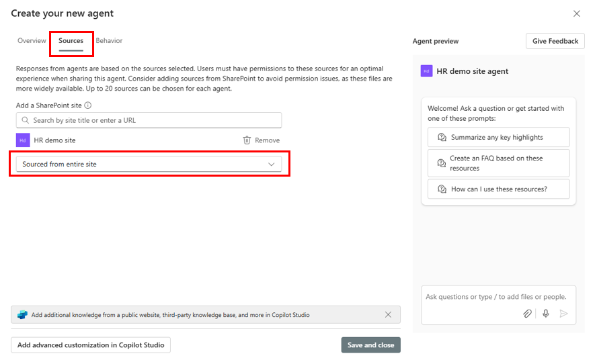Image resolution: width=597 pixels, height=364 pixels.
Task: Click the search magnifier icon in site field
Action: [25, 120]
